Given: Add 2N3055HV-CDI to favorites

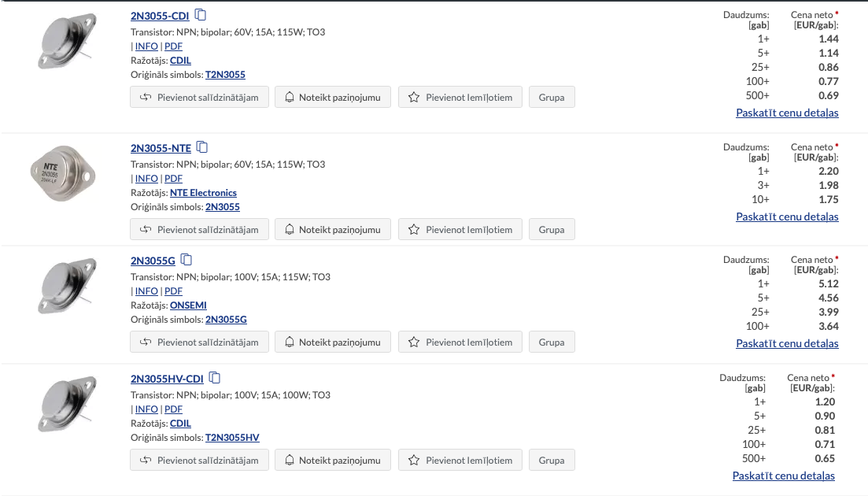Looking at the screenshot, I should (x=461, y=461).
